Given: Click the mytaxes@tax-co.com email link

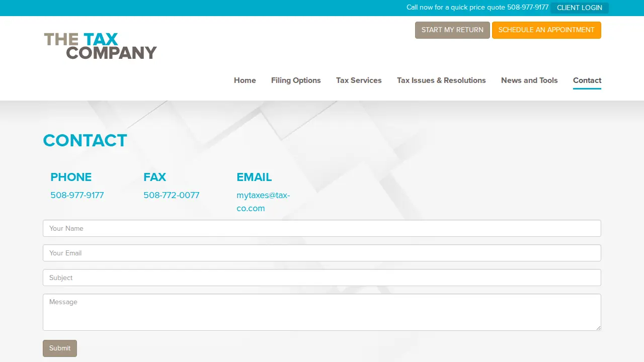Looking at the screenshot, I should 263,202.
